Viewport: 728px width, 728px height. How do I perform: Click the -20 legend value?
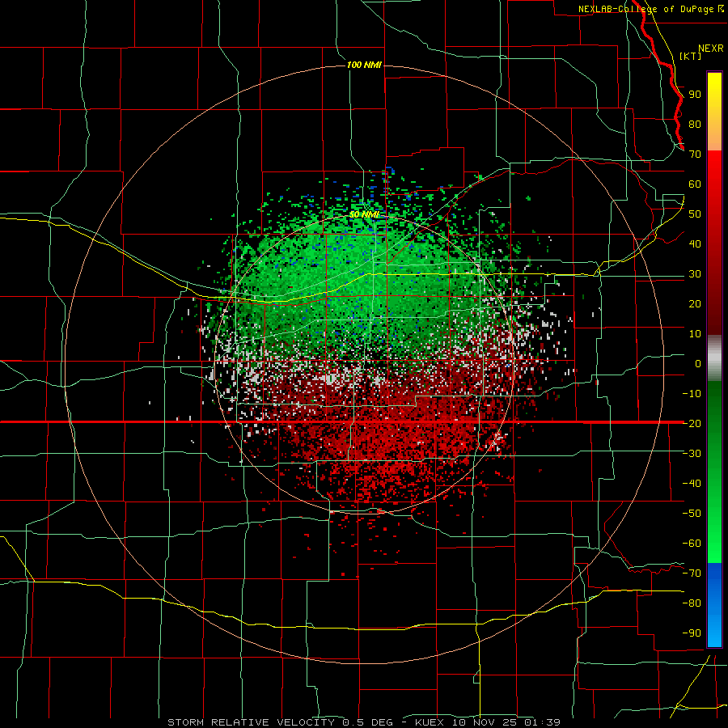pos(692,423)
